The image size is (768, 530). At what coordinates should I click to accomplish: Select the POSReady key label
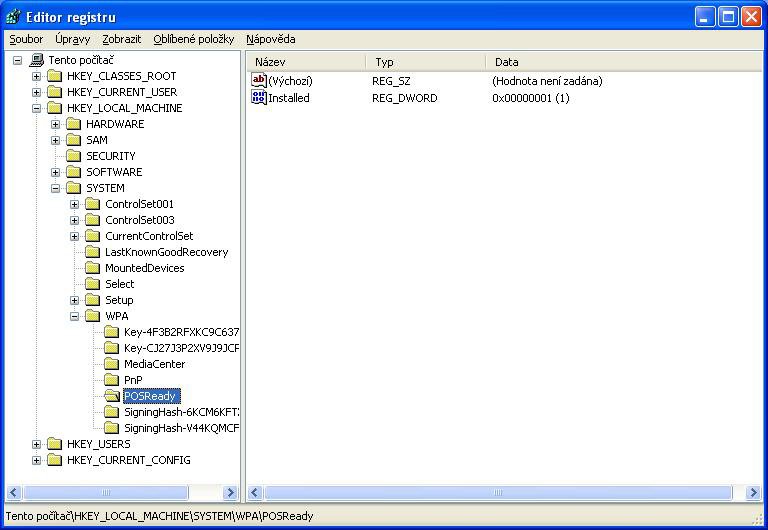pos(151,396)
